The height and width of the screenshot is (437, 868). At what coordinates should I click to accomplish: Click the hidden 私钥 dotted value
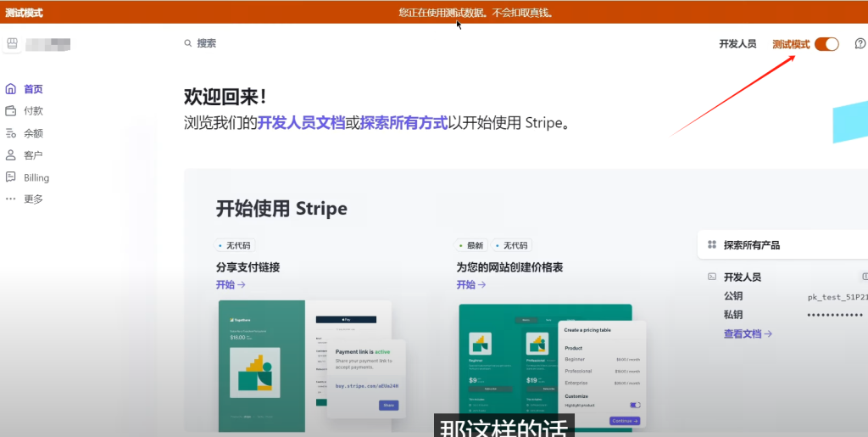tap(834, 315)
